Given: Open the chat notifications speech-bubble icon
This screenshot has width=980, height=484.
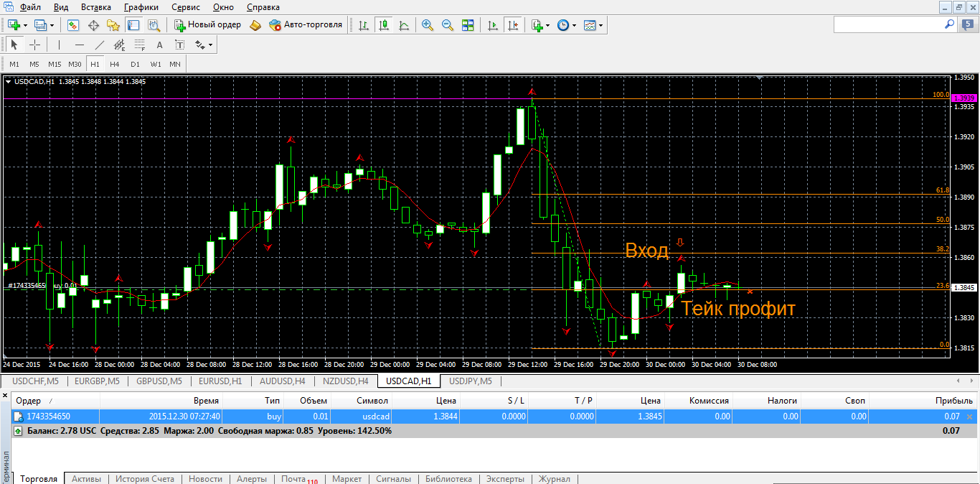Looking at the screenshot, I should [x=969, y=24].
